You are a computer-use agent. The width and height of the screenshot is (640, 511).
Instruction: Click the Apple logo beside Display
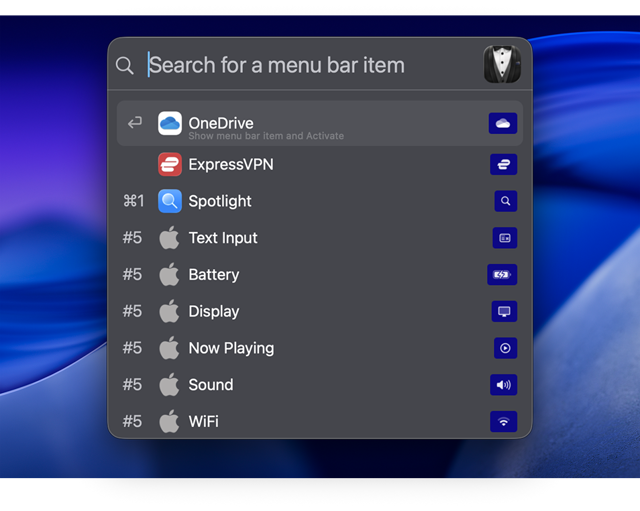click(x=169, y=311)
